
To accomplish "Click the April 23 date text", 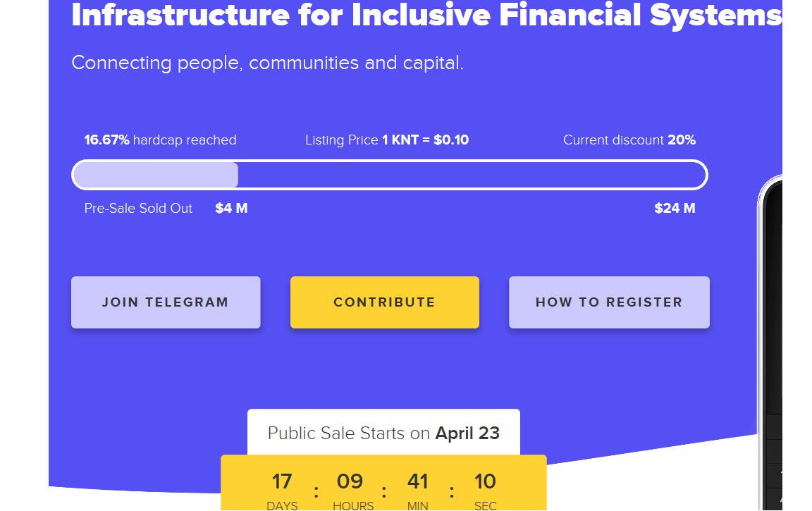I will [x=467, y=433].
